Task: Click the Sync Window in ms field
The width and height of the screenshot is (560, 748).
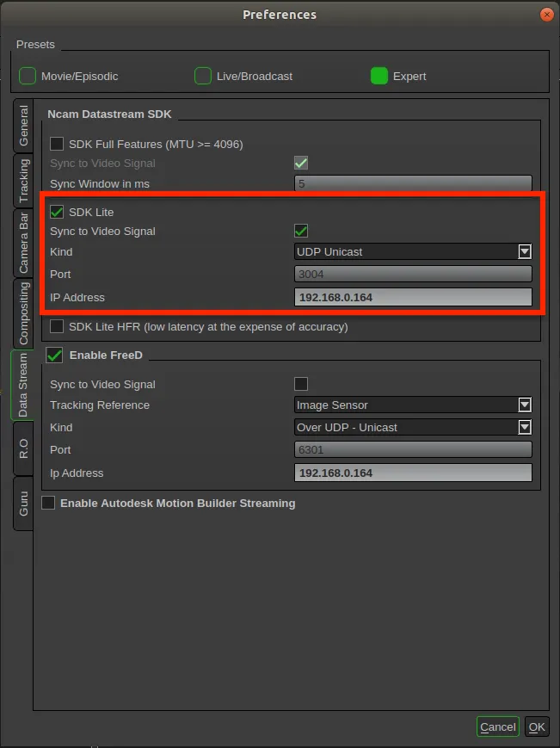Action: tap(413, 183)
